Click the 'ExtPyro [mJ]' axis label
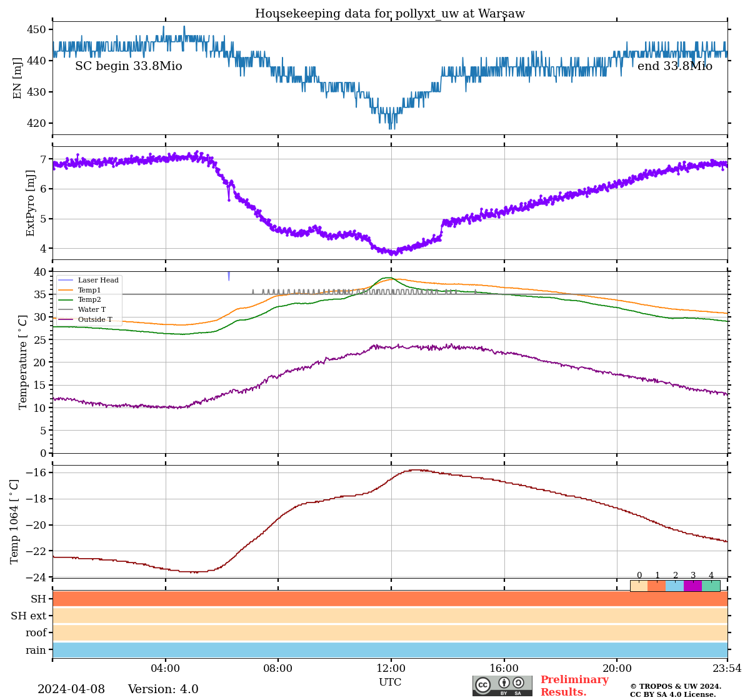 click(31, 203)
